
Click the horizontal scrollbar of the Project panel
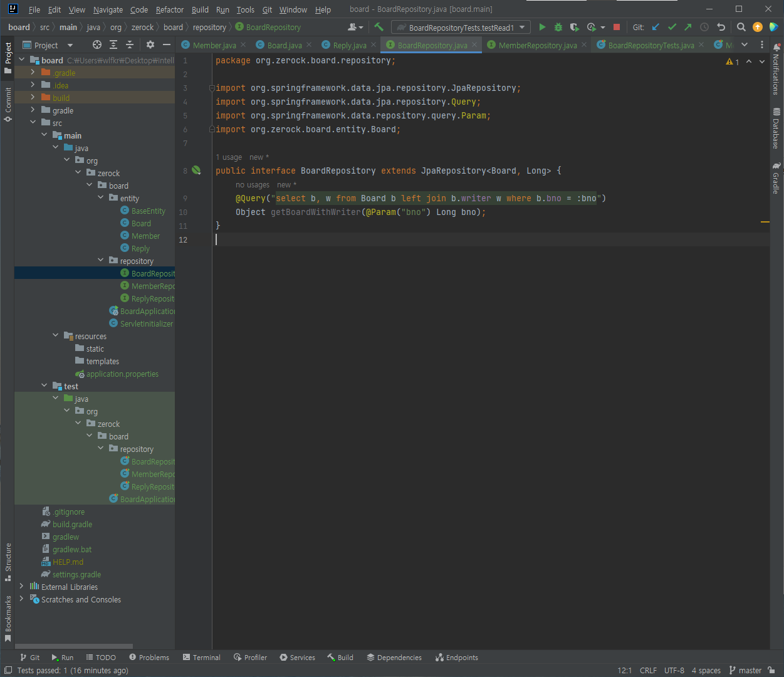point(74,646)
